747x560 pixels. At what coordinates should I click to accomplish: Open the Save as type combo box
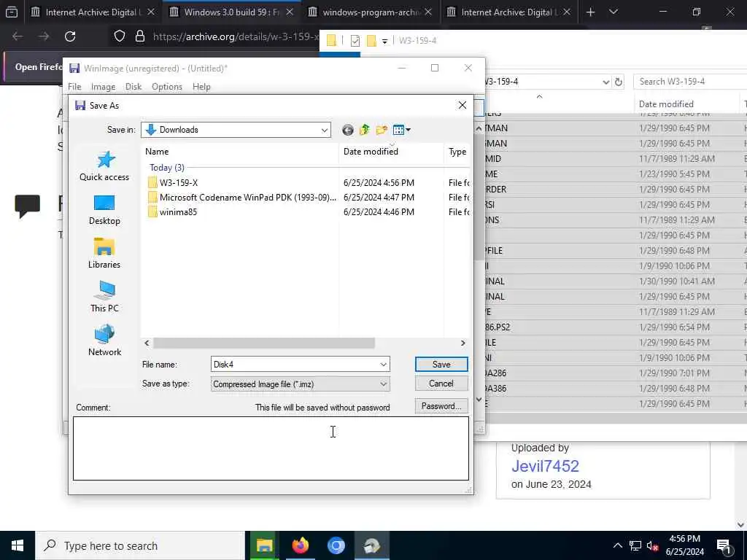point(300,384)
